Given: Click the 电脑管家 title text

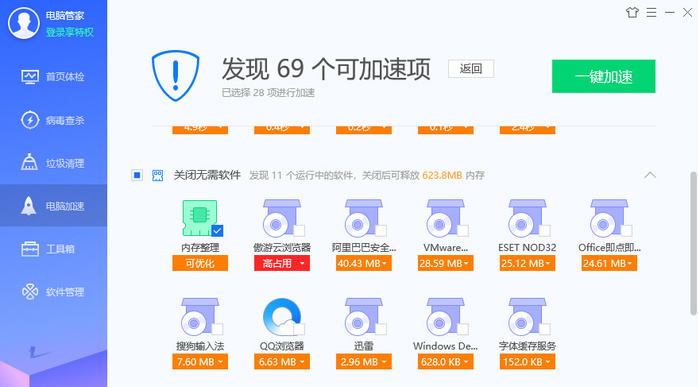Looking at the screenshot, I should (65, 16).
